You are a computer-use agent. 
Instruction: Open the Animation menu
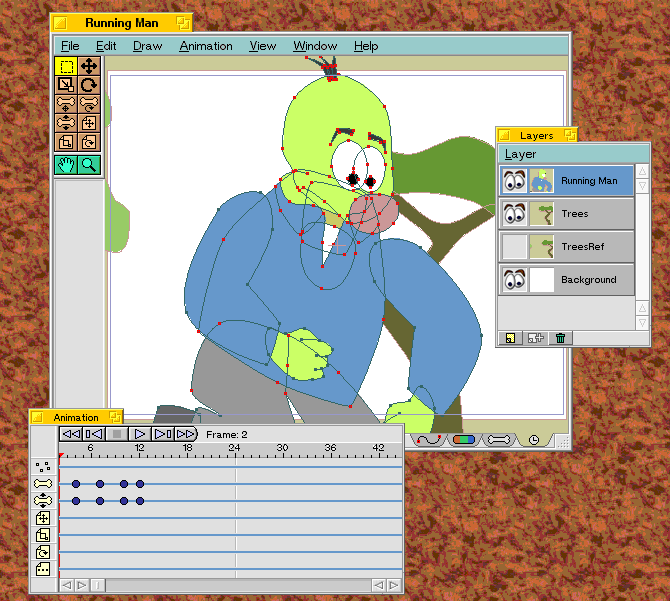[206, 46]
